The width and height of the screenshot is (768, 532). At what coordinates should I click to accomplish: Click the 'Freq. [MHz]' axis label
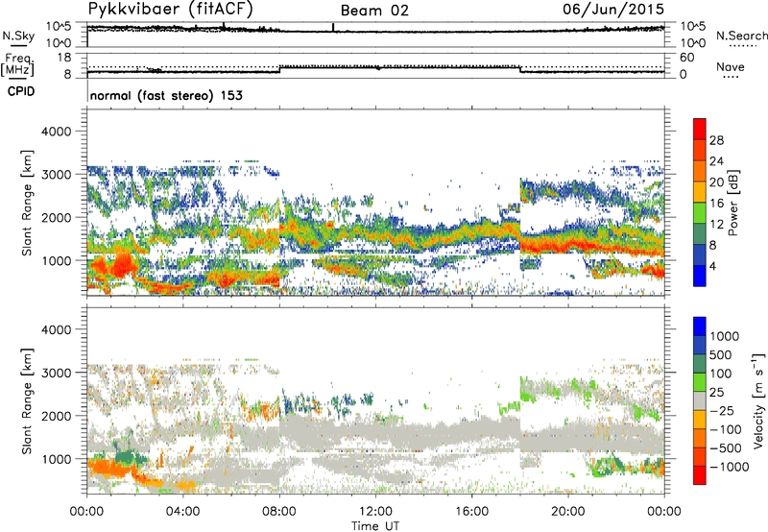pos(17,65)
